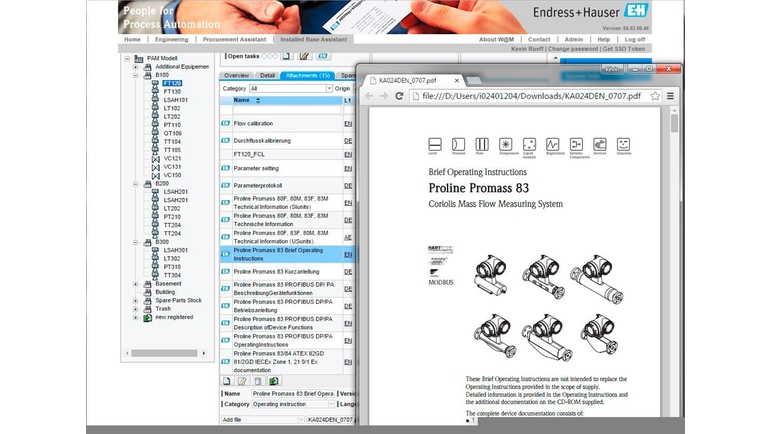Open the Installed Base Assistant menu item

pyautogui.click(x=314, y=39)
